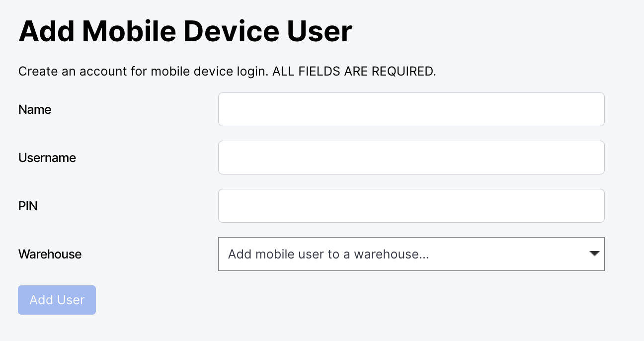Click inside the Name input field
Viewport: 644px width, 341px height.
(411, 109)
